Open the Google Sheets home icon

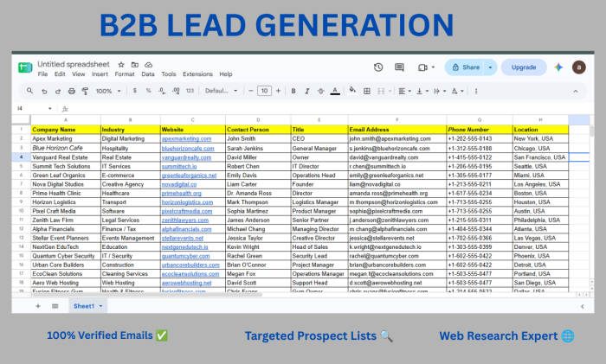(25, 67)
